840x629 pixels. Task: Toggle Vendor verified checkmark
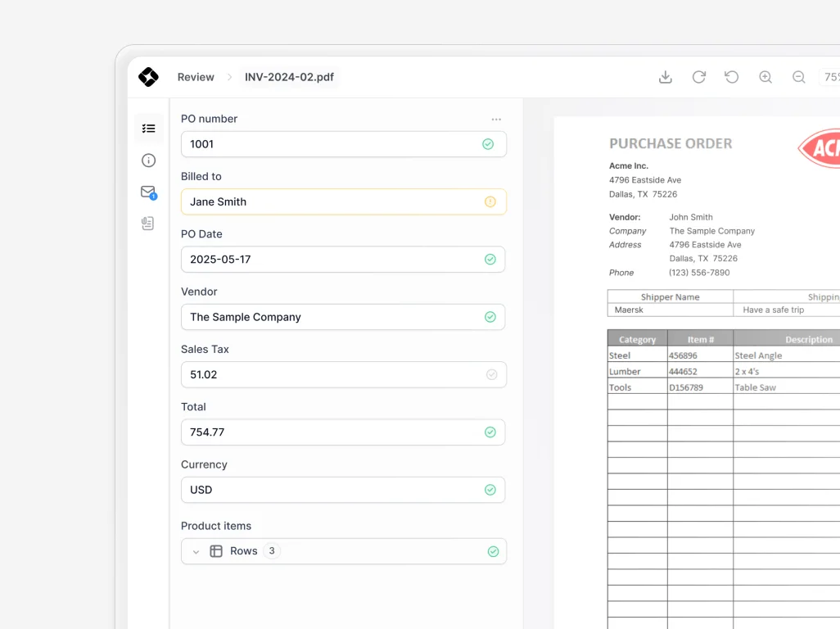click(490, 317)
